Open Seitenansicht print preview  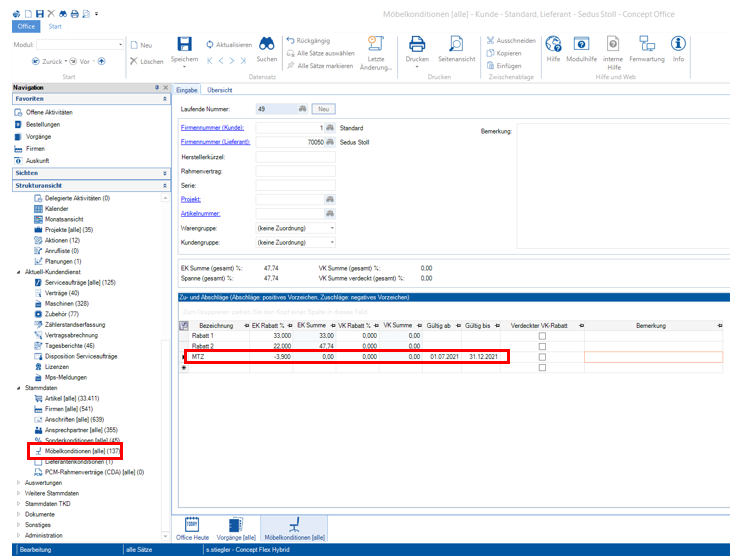tap(456, 45)
